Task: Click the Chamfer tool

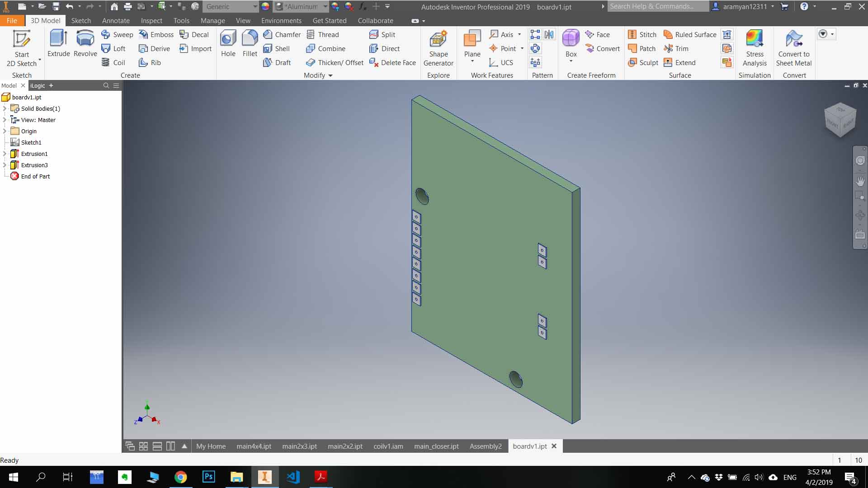Action: (282, 35)
